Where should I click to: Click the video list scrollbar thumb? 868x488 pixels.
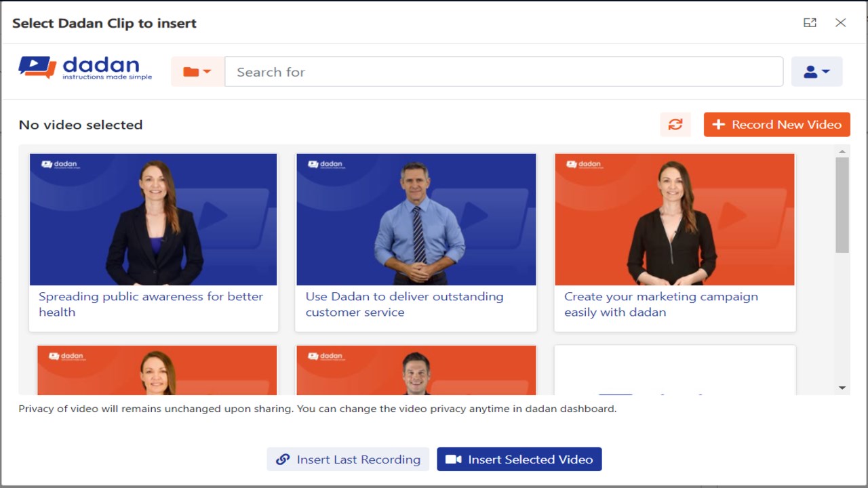click(x=842, y=205)
